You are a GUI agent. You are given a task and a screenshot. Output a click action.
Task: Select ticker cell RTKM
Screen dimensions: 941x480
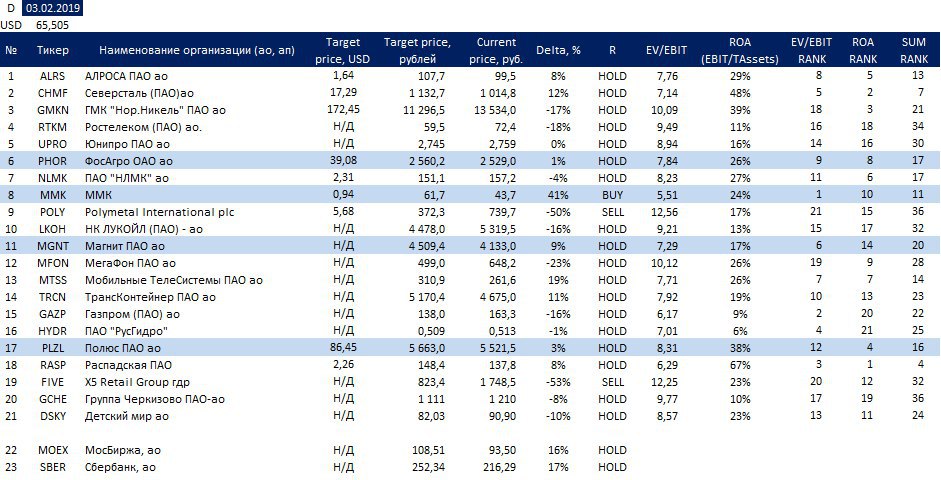pyautogui.click(x=53, y=128)
